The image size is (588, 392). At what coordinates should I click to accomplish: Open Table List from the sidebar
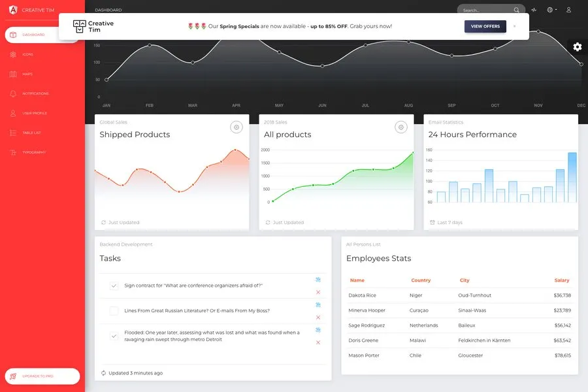(x=31, y=133)
